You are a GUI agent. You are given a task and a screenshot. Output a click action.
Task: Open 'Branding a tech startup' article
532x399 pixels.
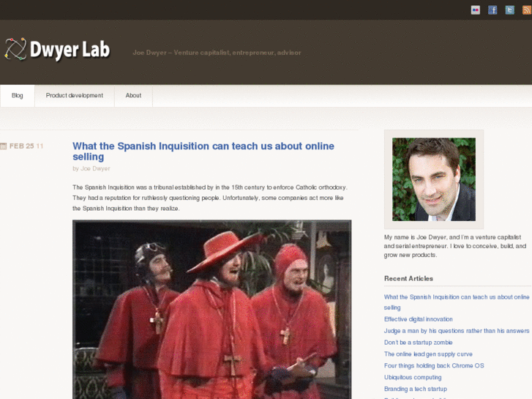click(416, 389)
